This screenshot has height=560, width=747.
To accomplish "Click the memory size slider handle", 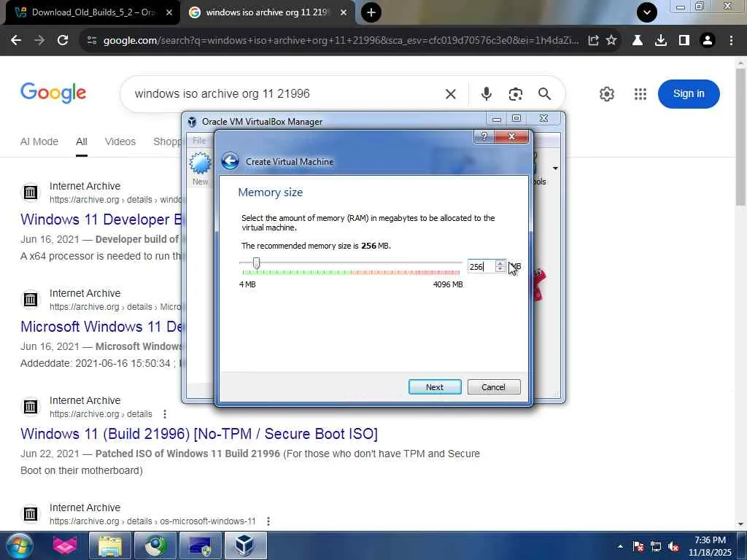I will click(256, 262).
